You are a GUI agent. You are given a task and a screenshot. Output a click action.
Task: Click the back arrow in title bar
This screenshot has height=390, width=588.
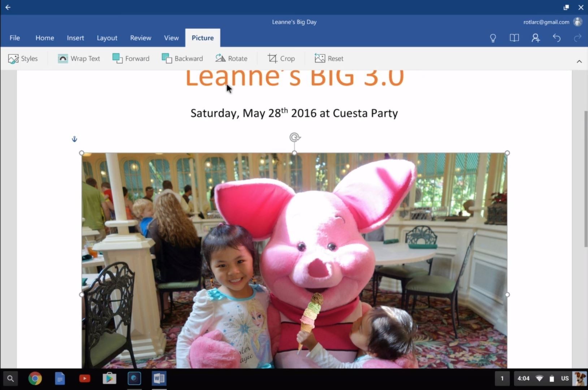8,7
